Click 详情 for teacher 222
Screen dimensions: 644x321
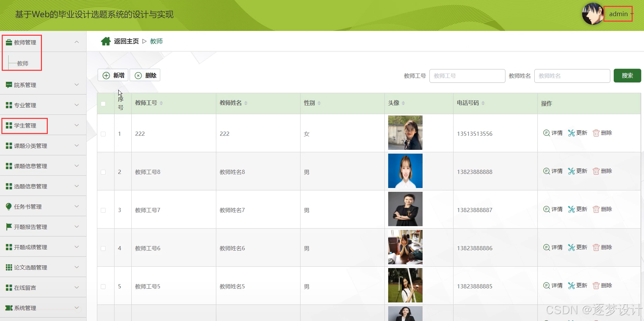point(553,133)
